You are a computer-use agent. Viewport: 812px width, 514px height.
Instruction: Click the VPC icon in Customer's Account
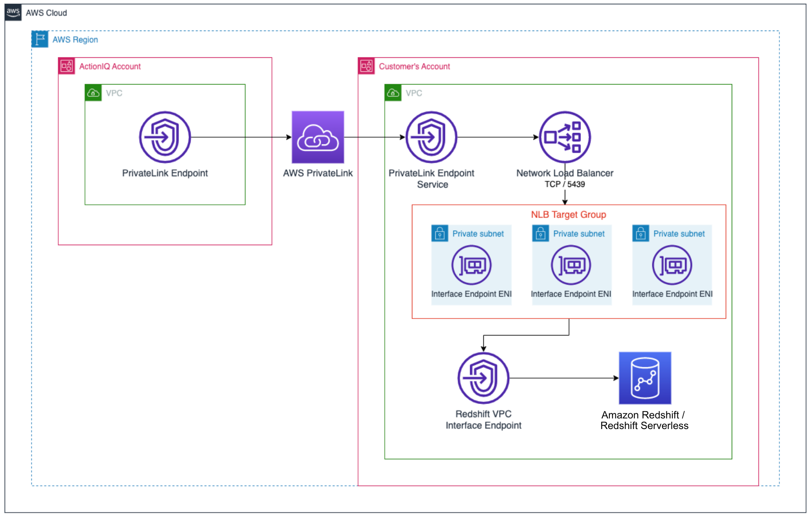click(x=392, y=93)
